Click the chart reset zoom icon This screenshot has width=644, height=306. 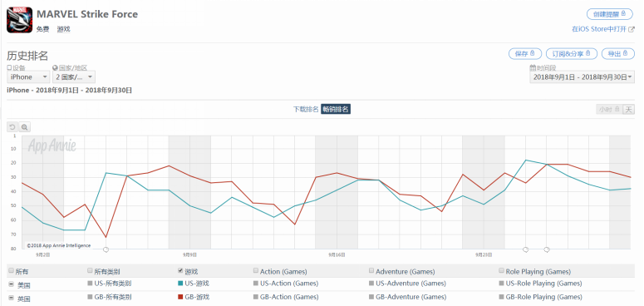(x=12, y=127)
